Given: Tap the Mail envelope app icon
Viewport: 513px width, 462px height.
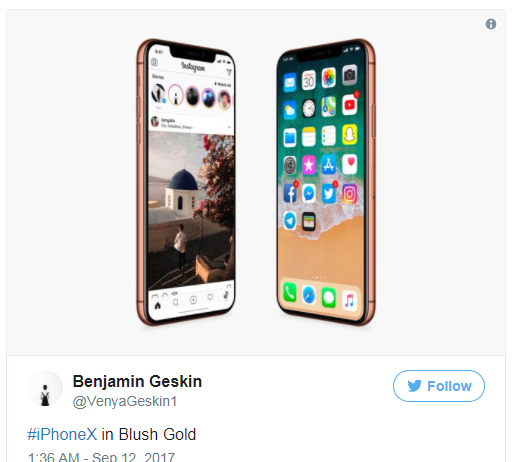Looking at the screenshot, I should point(290,82).
